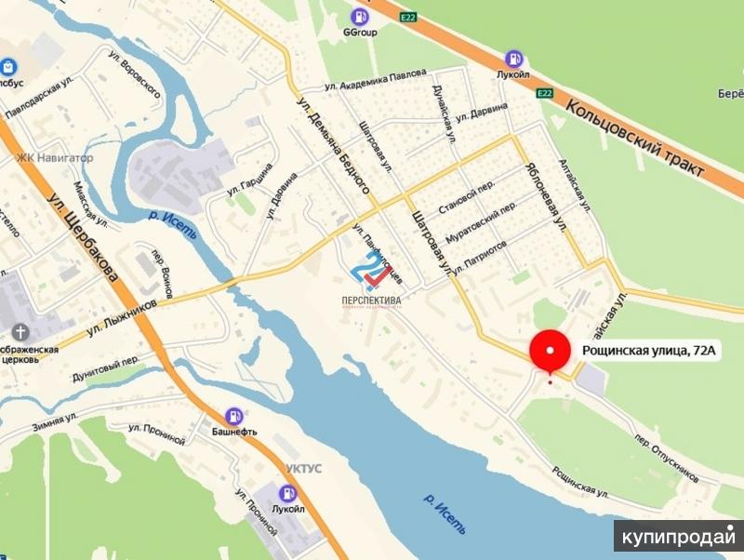Click the ул. Демьяна Бедного street label
Viewport: 744px width, 560px height.
[x=333, y=146]
